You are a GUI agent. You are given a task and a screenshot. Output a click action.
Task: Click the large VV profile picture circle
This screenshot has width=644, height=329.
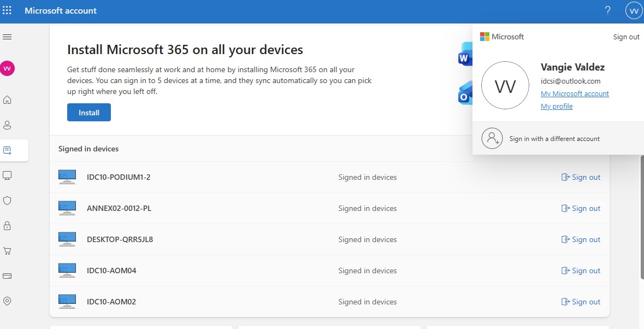(505, 85)
